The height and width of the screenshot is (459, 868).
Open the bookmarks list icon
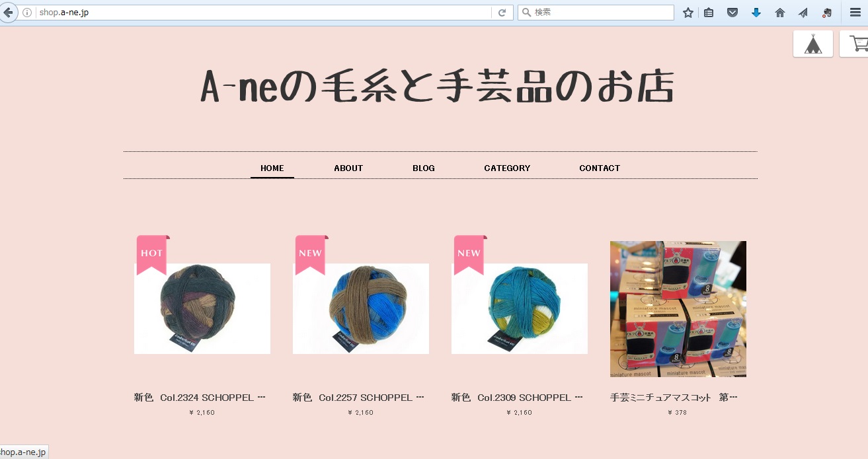point(709,13)
